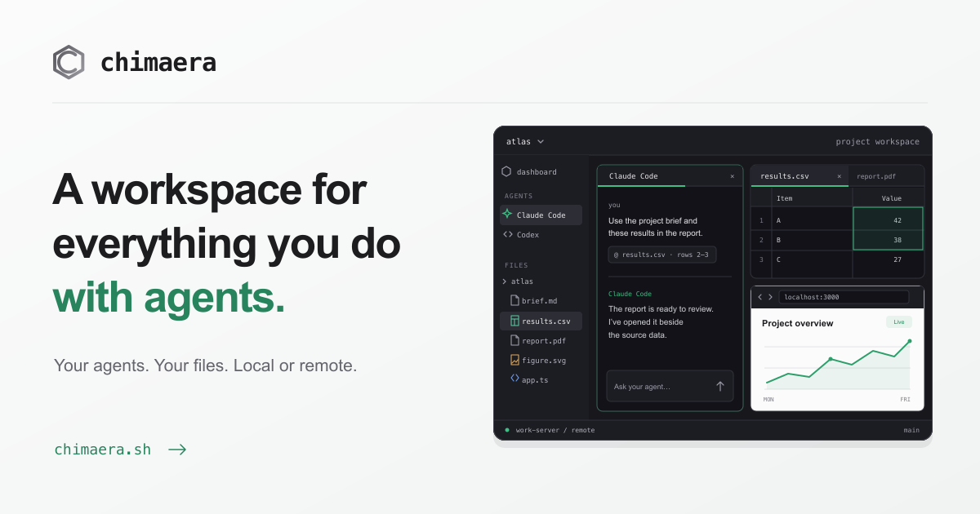Click the FRI axis label
Viewport: 980px width, 514px height.
click(905, 400)
